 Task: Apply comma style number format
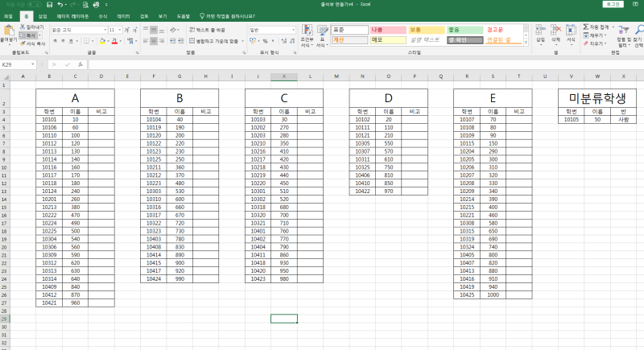click(273, 41)
